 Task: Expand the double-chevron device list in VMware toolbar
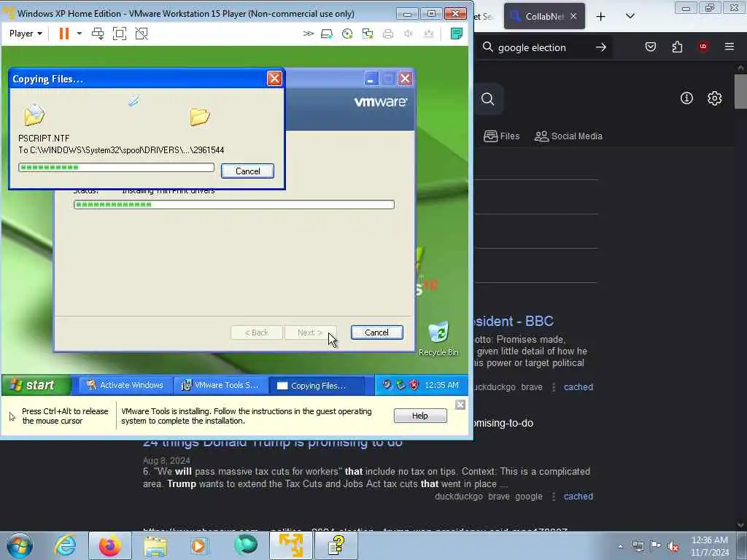click(x=309, y=34)
